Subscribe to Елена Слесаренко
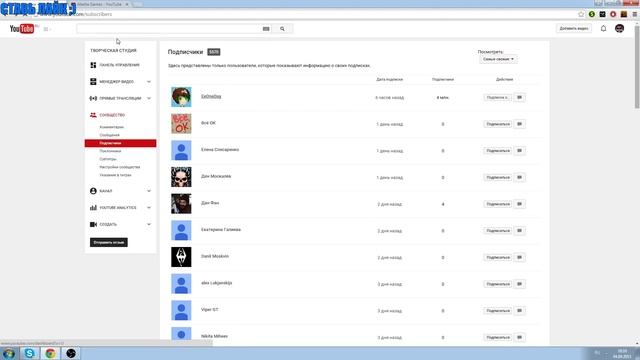640x360 pixels. 498,151
